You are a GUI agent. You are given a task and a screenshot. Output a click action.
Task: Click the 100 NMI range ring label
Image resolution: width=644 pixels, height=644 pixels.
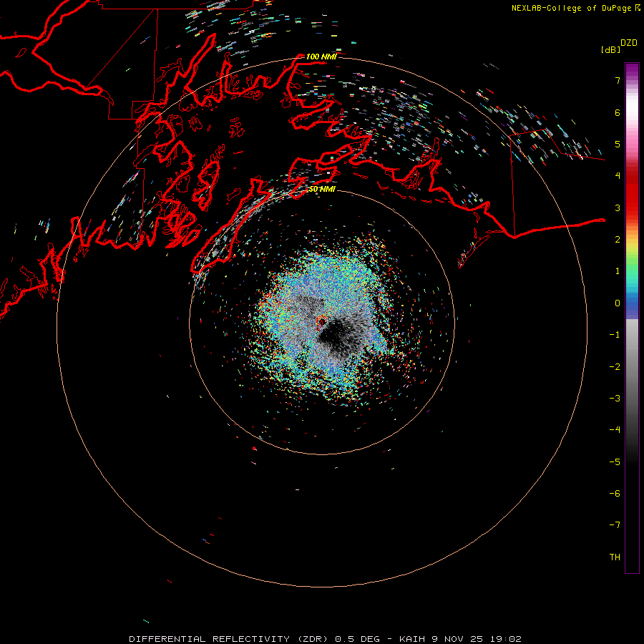point(321,57)
